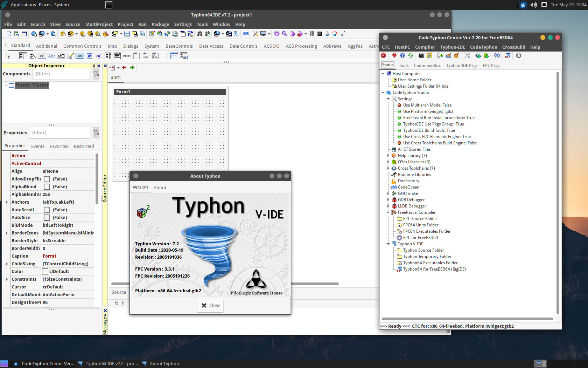Click the Properties filter input field
Image resolution: width=588 pixels, height=368 pixels.
click(x=59, y=133)
